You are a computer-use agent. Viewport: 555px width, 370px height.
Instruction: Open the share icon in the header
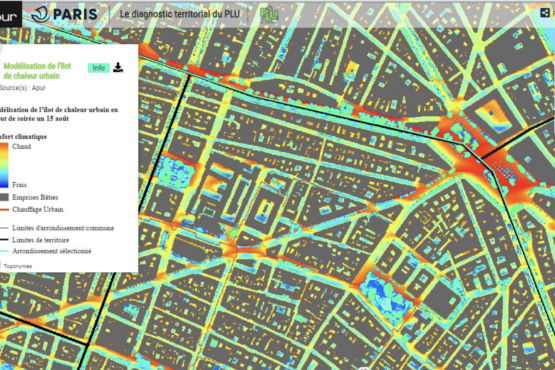click(545, 13)
